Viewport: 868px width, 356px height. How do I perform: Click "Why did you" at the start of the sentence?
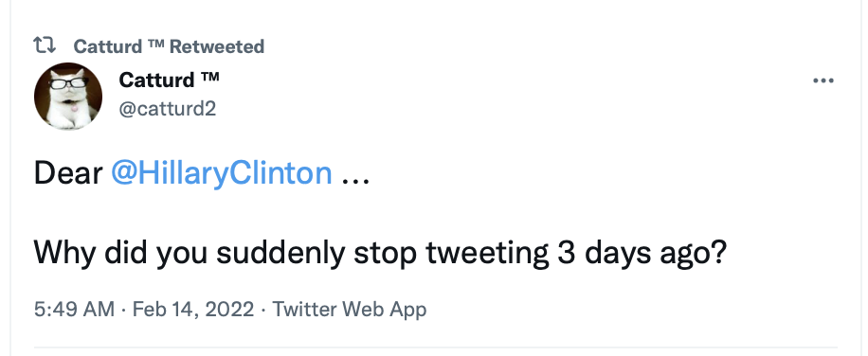point(120,253)
